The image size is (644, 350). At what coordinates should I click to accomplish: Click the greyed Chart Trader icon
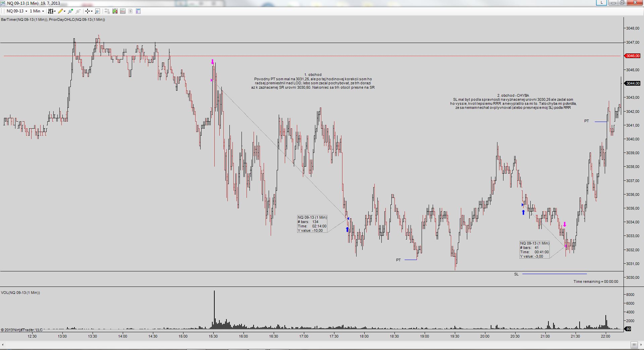click(107, 11)
